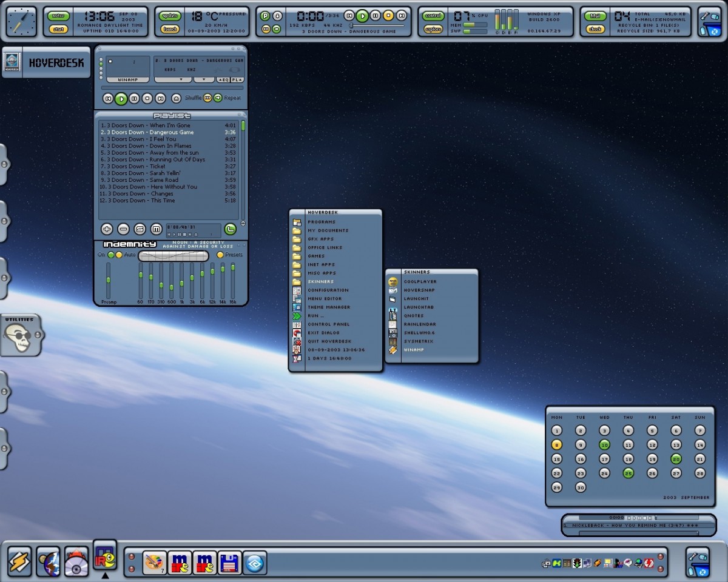728x582 pixels.
Task: Toggle the PL playlist window button
Action: coord(237,79)
